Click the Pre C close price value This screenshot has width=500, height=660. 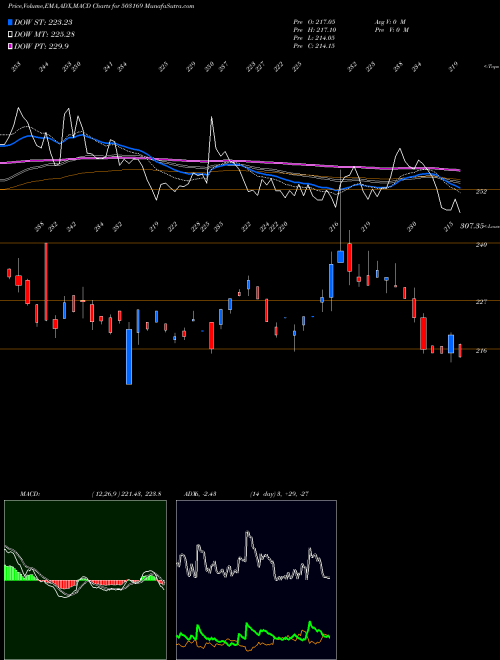314,46
